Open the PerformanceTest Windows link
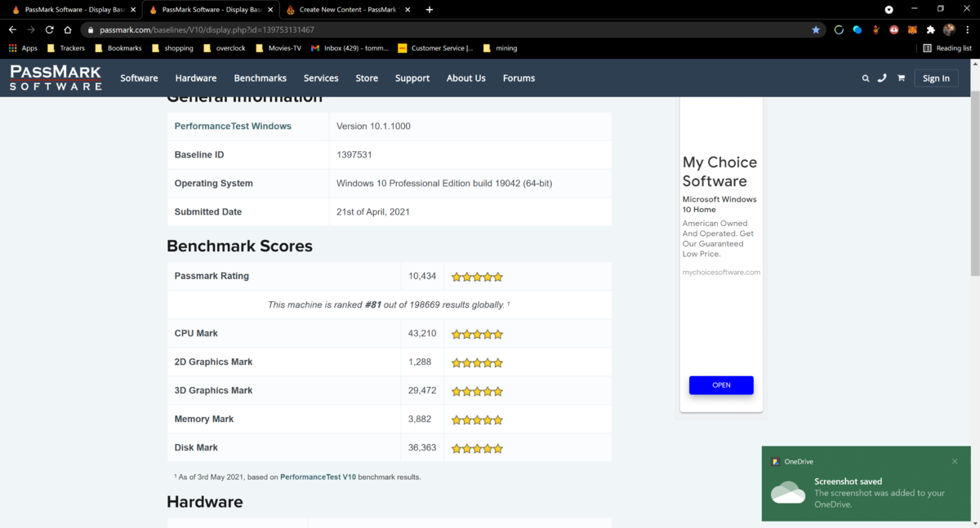 [233, 126]
